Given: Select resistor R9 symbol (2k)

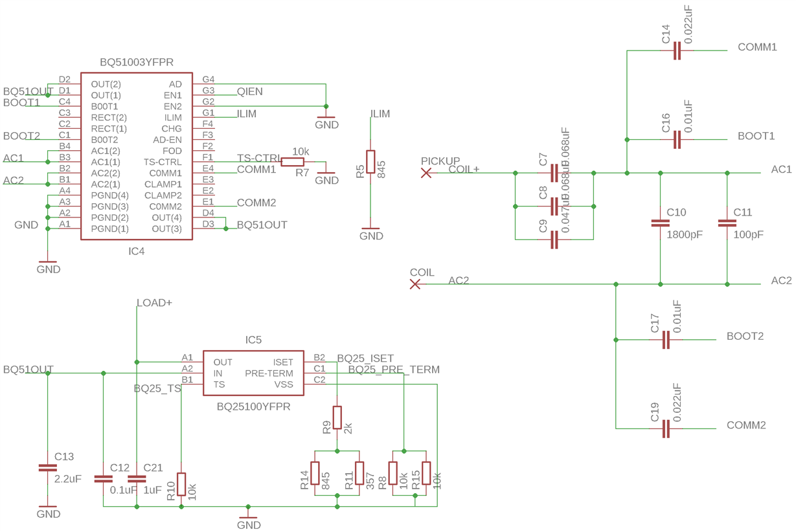Looking at the screenshot, I should 337,417.
